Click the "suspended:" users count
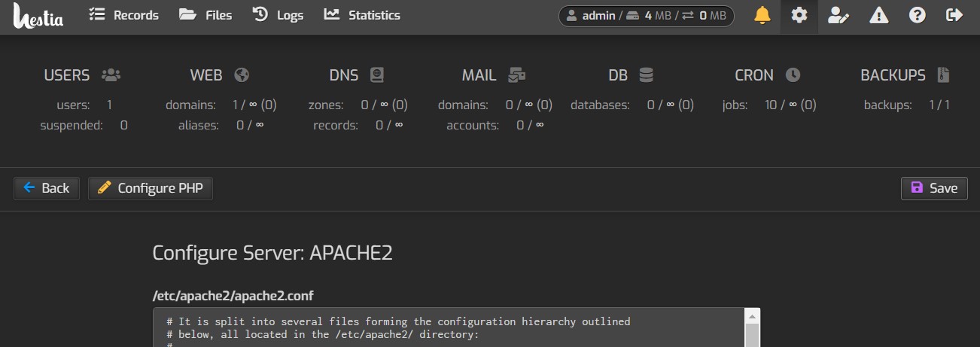The height and width of the screenshot is (347, 980). (84, 125)
